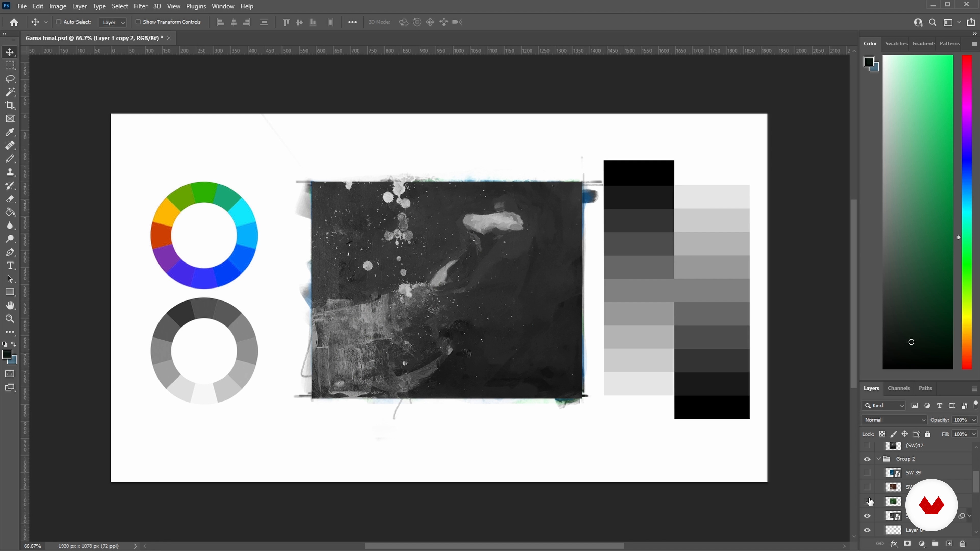Select the Hand tool
Viewport: 980px width, 551px height.
point(10,305)
